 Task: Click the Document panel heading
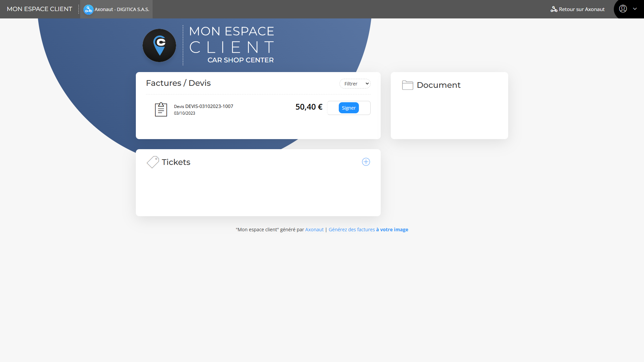click(438, 85)
